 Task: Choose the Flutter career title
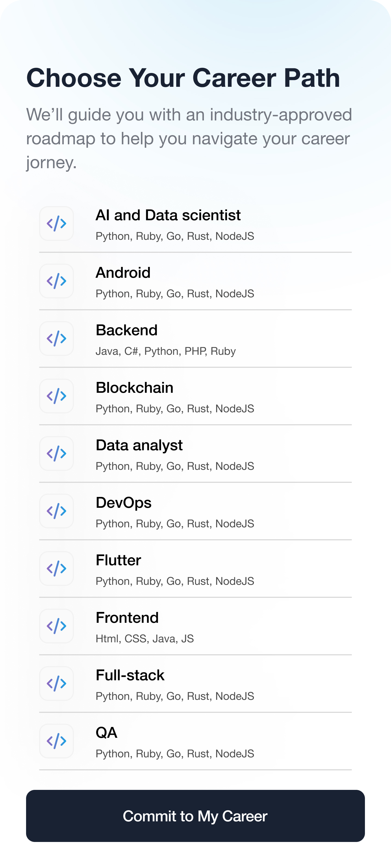click(118, 560)
